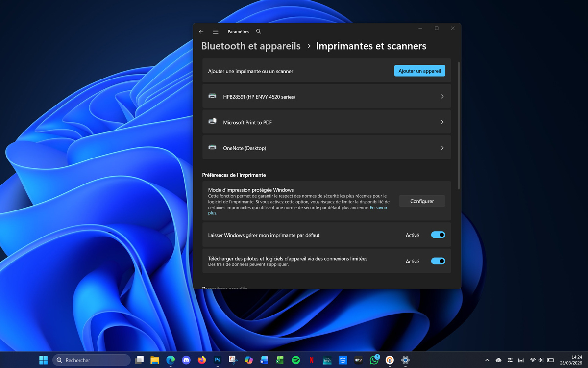Toggle off downloading drivers on limited connections
The height and width of the screenshot is (368, 588).
coord(438,261)
